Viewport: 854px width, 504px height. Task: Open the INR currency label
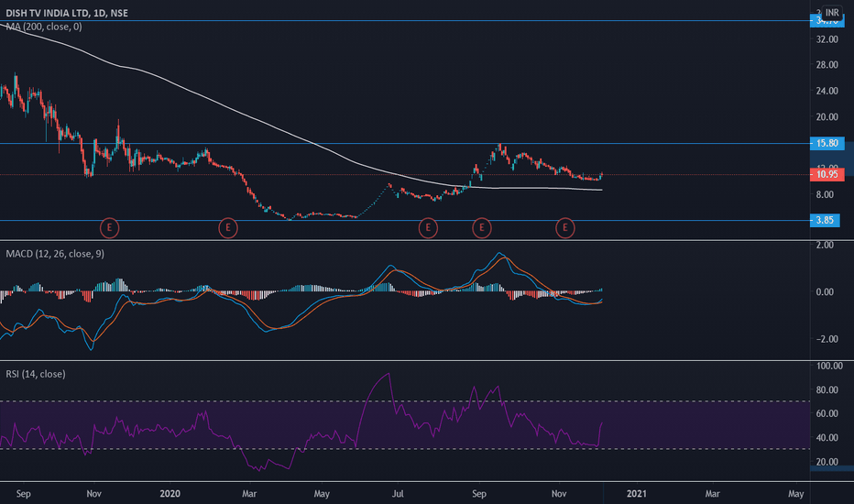[832, 13]
